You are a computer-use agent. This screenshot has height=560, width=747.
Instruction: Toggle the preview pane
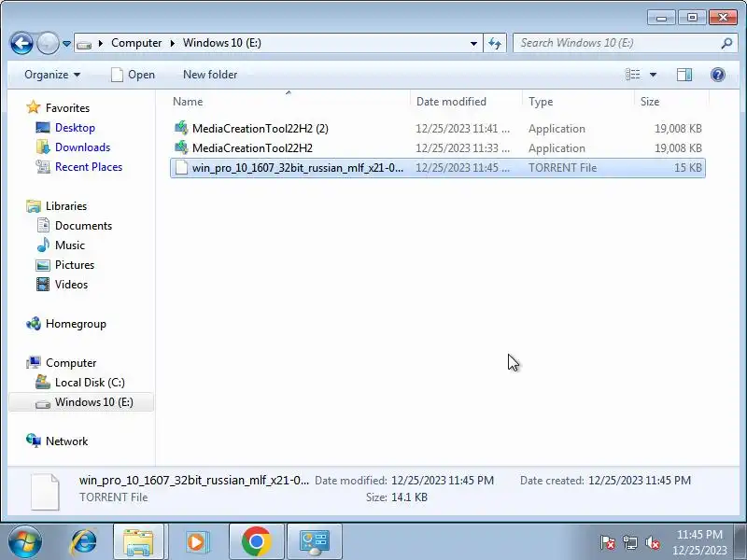684,75
